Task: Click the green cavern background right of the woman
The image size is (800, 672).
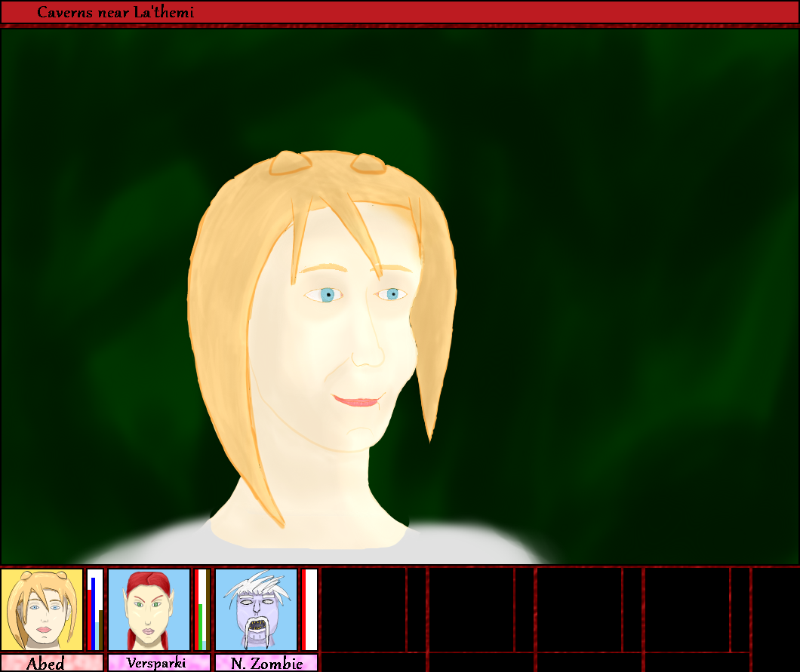Action: coord(619,302)
